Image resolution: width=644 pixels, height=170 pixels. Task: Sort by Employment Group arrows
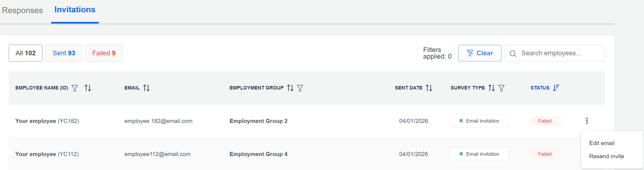(x=290, y=88)
